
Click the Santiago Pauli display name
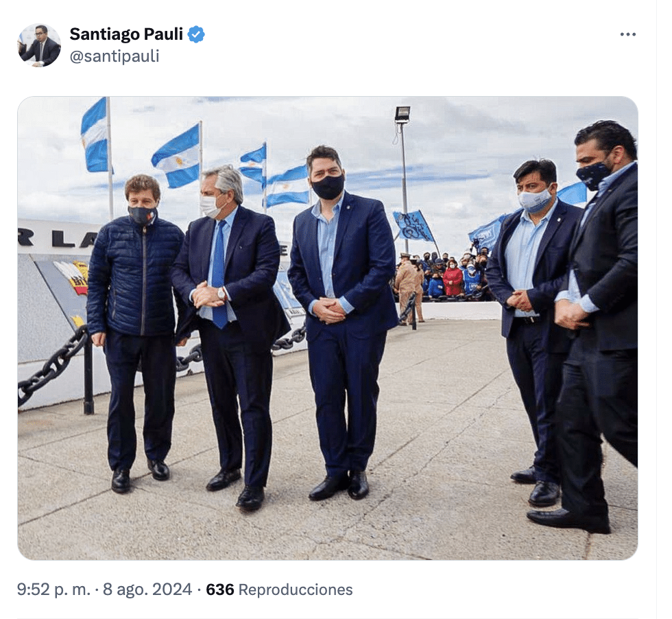point(126,34)
